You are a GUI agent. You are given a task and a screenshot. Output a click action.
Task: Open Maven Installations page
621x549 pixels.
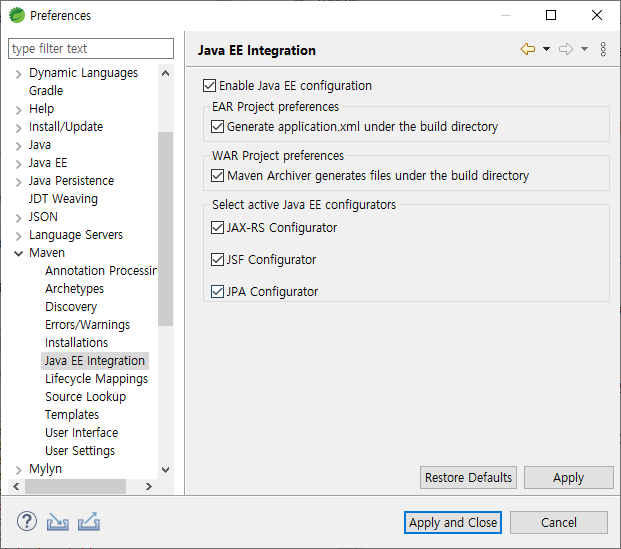tap(76, 343)
